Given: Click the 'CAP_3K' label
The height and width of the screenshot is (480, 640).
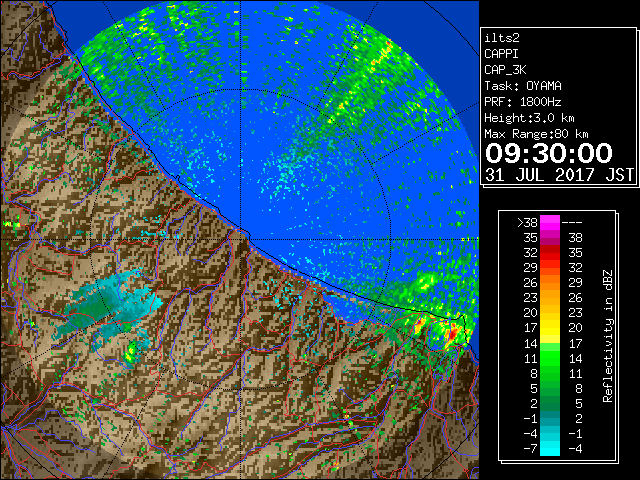Looking at the screenshot, I should pos(505,70).
